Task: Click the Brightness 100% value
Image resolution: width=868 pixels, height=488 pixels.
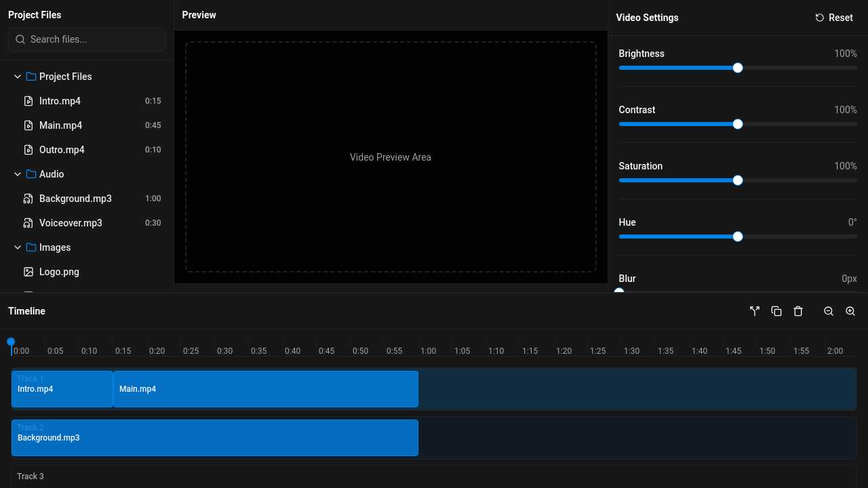Action: pos(846,54)
